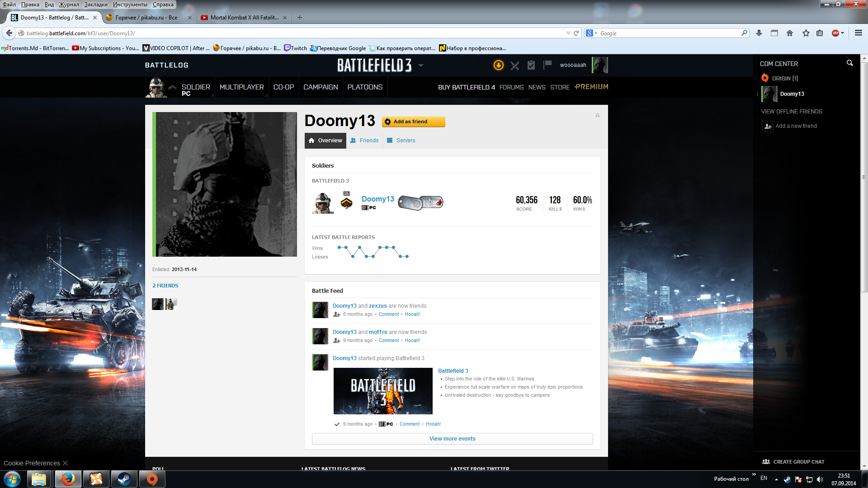Open Origin from the Windows taskbar

(152, 479)
